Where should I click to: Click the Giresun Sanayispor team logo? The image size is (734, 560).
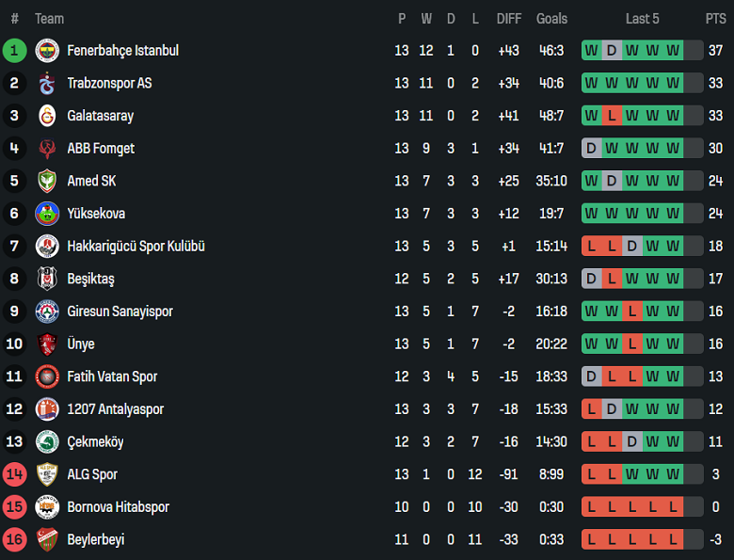(47, 312)
